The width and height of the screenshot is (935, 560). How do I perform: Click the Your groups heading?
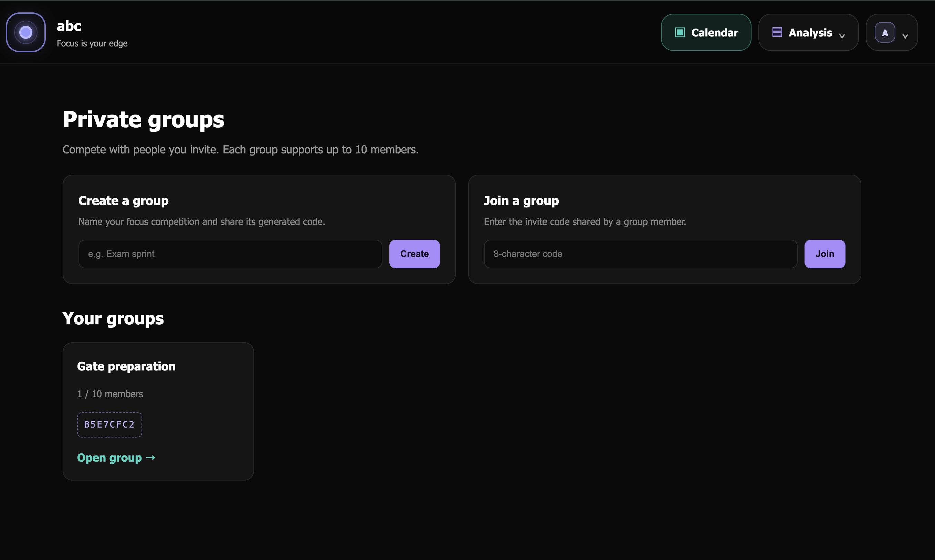click(113, 319)
